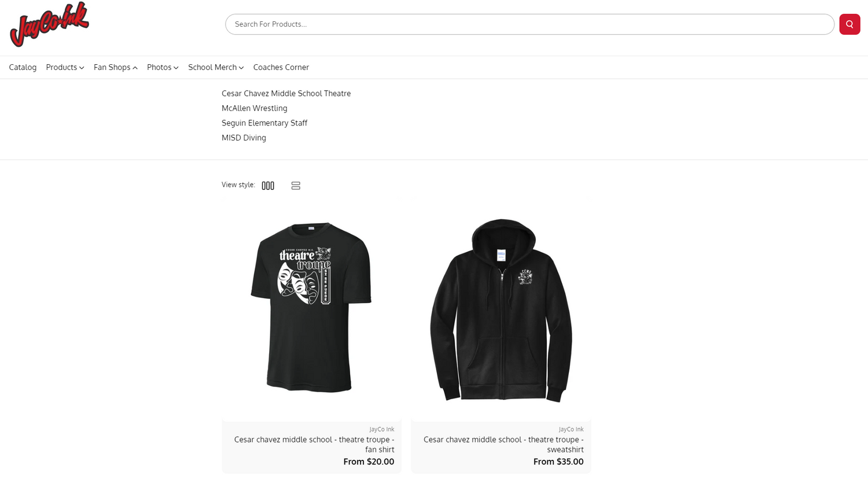This screenshot has width=868, height=487.
Task: Open the McAllen Wrestling fan shop
Action: pos(254,108)
